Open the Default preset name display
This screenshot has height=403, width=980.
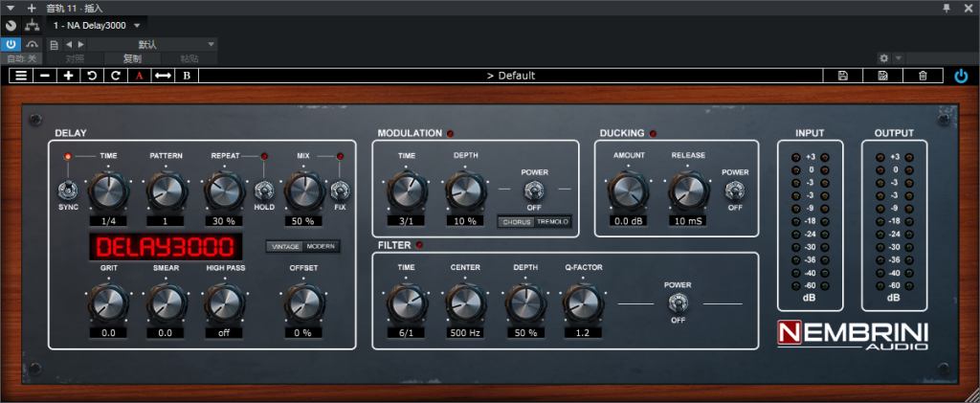[511, 76]
